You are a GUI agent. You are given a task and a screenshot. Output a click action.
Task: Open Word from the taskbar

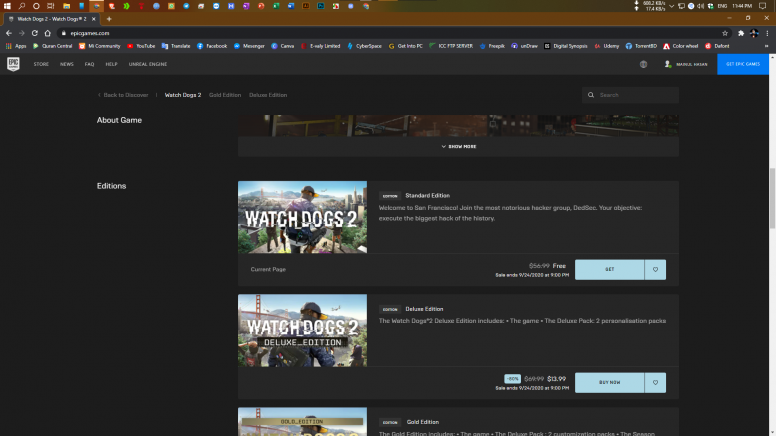(x=291, y=6)
